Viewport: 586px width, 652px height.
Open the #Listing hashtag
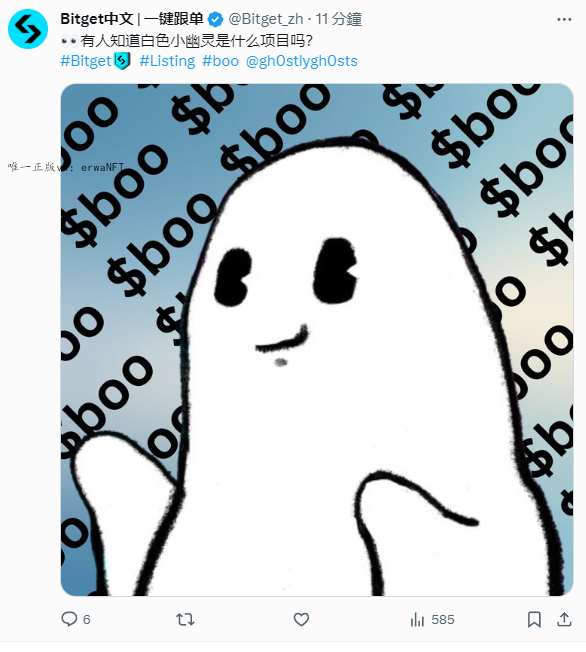pyautogui.click(x=167, y=61)
